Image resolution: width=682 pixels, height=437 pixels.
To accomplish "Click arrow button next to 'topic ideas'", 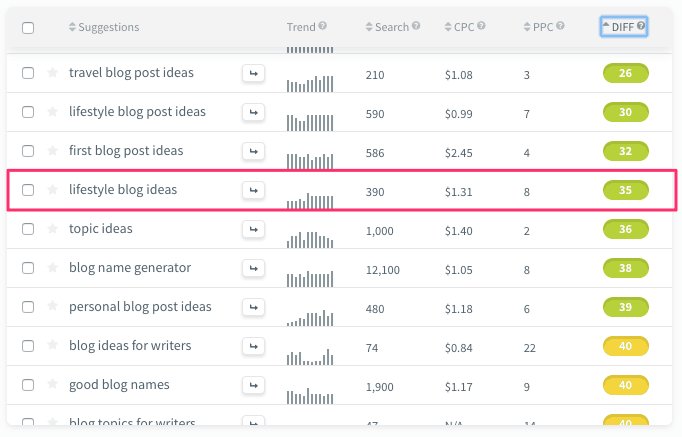I will point(253,229).
